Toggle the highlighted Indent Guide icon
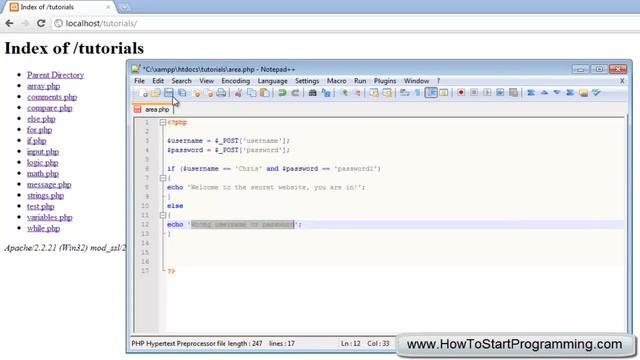The image size is (640, 360). (431, 93)
